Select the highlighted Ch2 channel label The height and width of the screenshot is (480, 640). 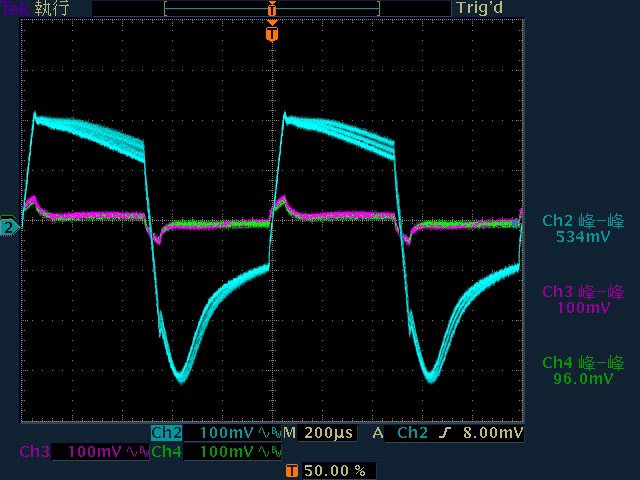(166, 433)
